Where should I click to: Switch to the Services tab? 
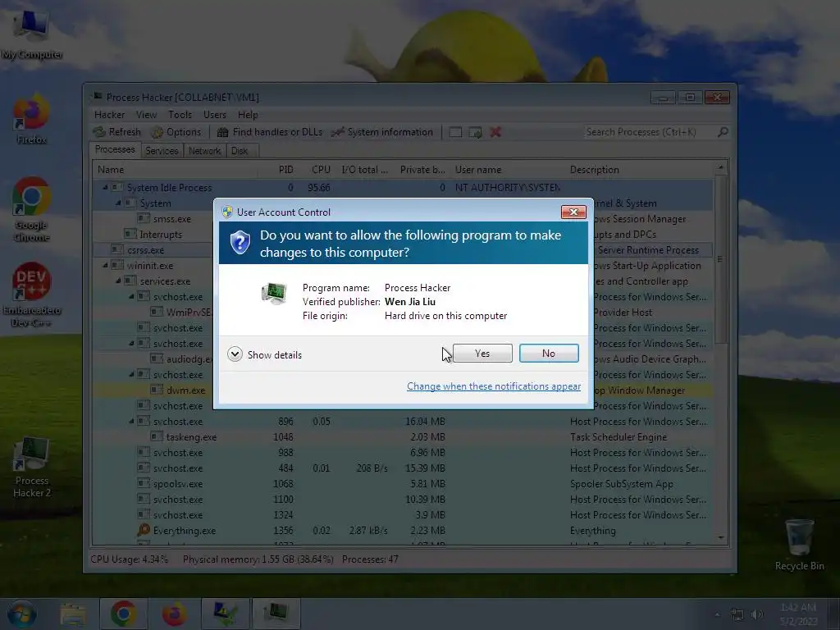(162, 151)
